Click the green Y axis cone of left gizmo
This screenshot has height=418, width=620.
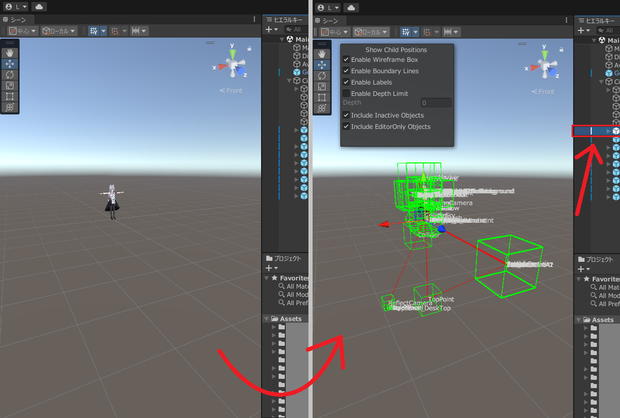(x=232, y=54)
